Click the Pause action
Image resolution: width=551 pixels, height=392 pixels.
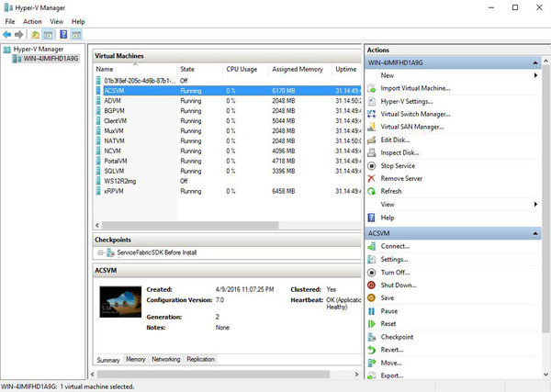[x=389, y=311]
